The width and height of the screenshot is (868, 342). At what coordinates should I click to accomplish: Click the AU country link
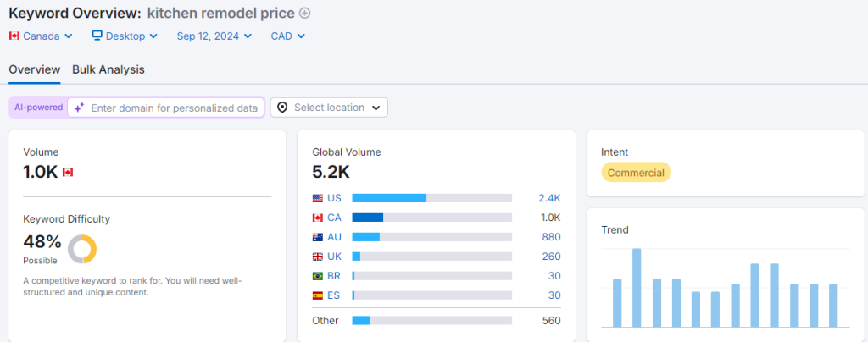coord(334,237)
